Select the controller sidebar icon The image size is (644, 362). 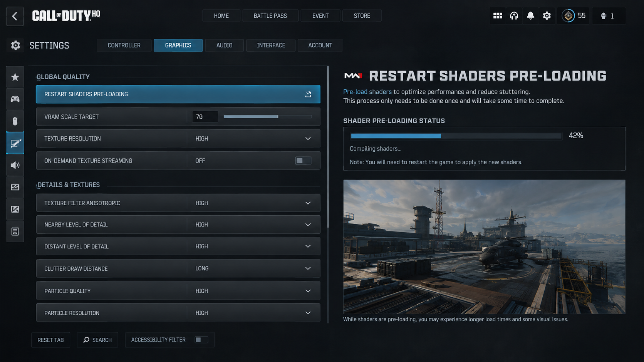[15, 99]
